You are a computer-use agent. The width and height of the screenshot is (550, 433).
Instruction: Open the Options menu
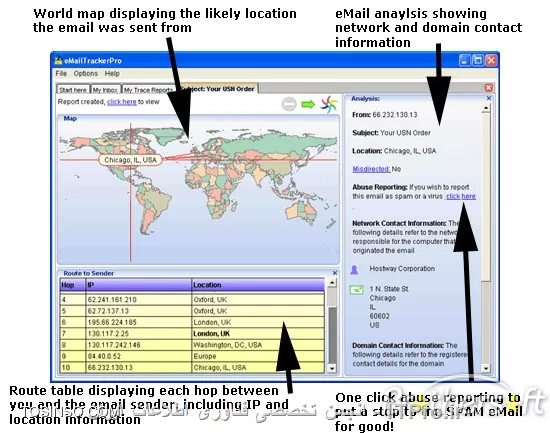tap(86, 74)
